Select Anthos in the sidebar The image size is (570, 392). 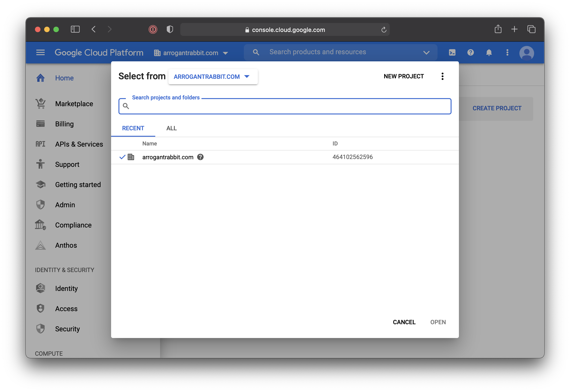[x=66, y=245]
